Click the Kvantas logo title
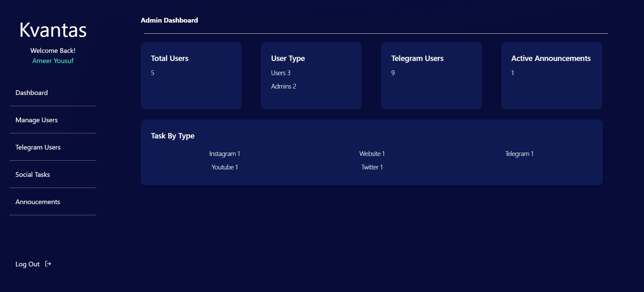 click(53, 30)
